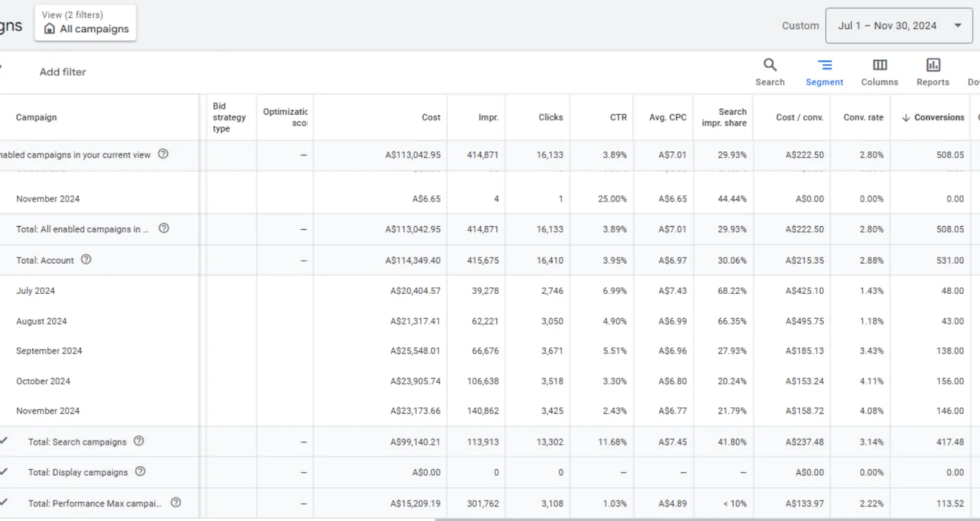Sort by the CTR column header
The height and width of the screenshot is (521, 980).
(x=619, y=117)
